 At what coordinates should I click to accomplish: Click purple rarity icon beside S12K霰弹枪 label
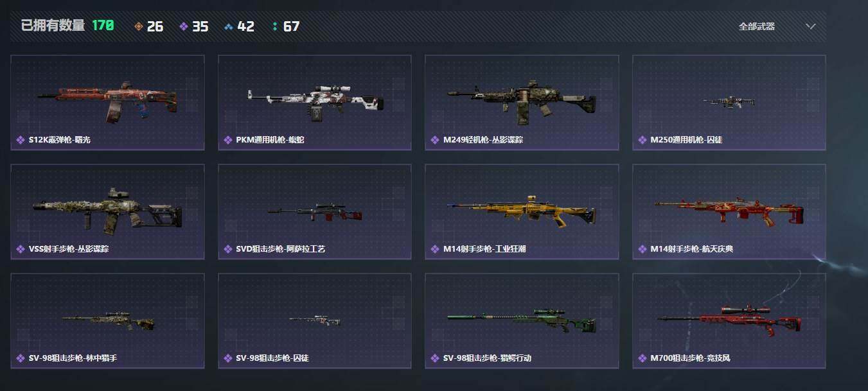click(21, 140)
